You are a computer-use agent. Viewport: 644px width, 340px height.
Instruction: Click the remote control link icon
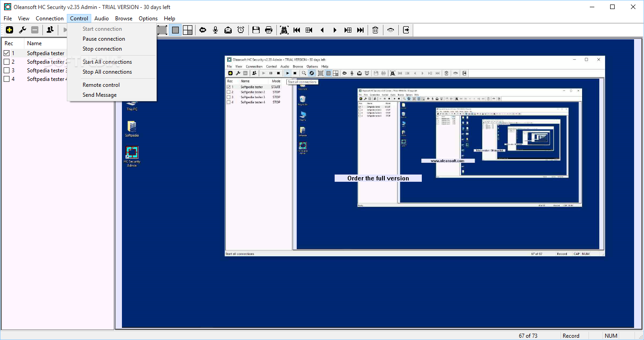click(203, 30)
